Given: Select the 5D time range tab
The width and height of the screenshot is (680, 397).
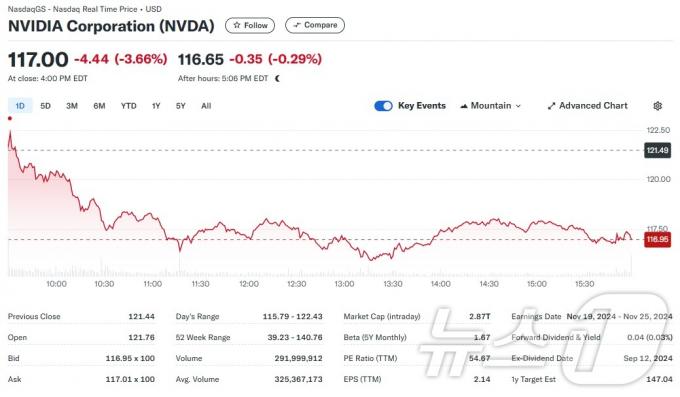Looking at the screenshot, I should point(46,106).
